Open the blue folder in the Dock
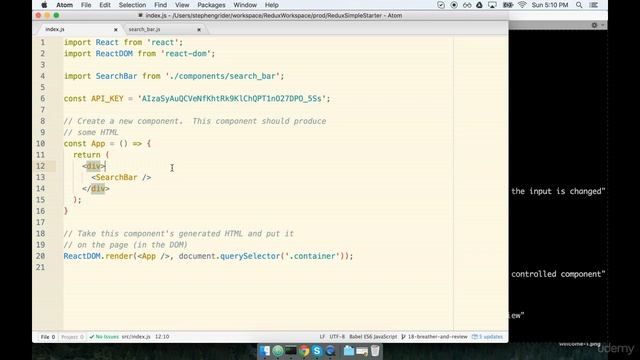Viewport: 640px width, 360px height. point(349,351)
